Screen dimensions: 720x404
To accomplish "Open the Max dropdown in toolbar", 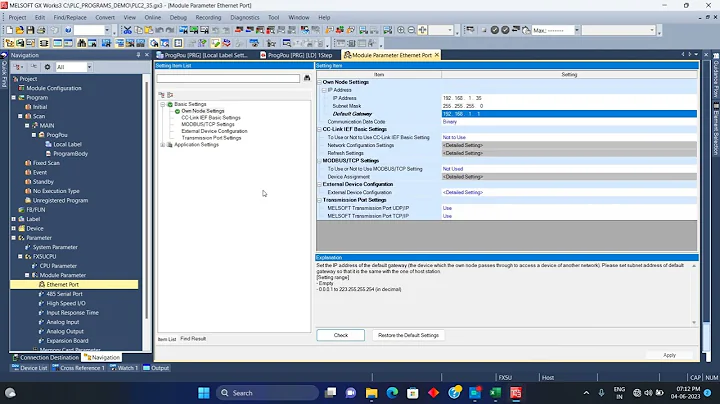I will pyautogui.click(x=577, y=30).
